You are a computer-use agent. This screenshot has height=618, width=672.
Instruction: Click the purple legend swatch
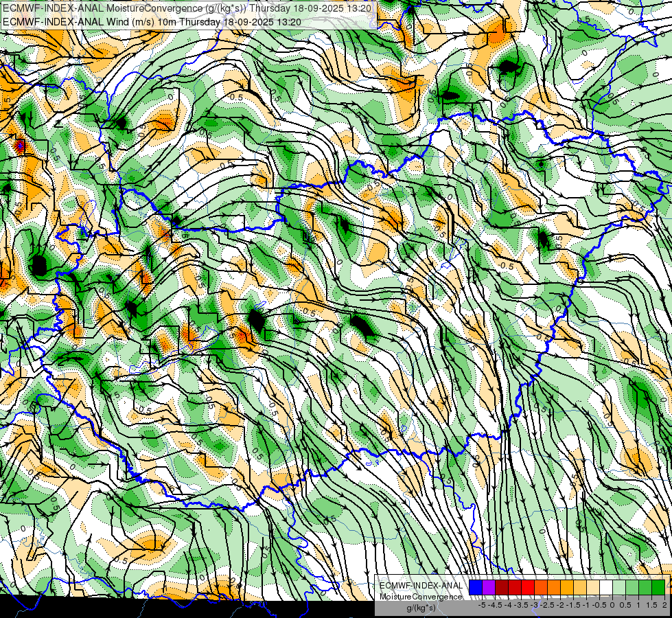tap(489, 588)
